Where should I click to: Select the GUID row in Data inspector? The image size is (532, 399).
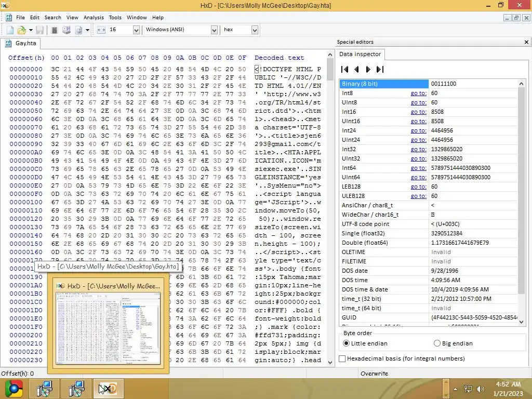428,317
